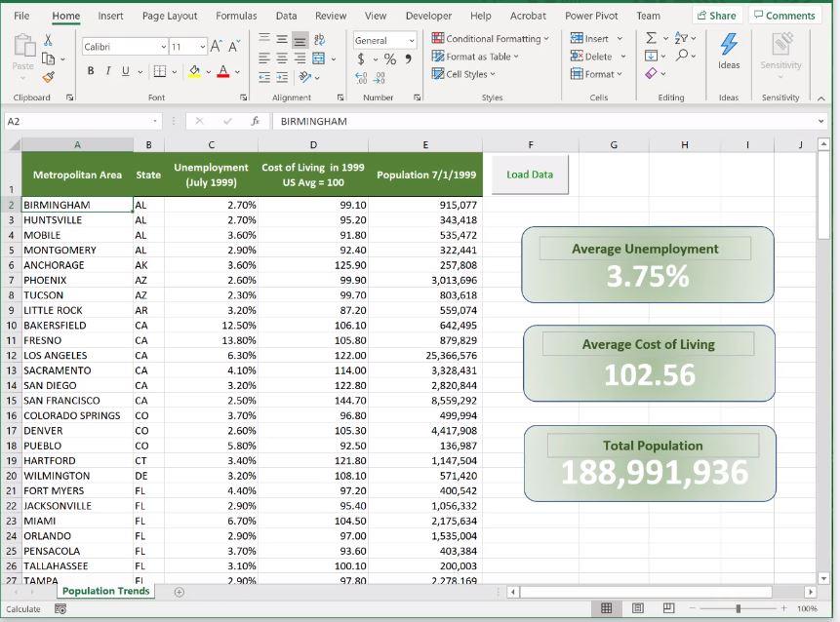Apply italic formatting
Viewport: 840px width, 622px height.
coord(108,70)
